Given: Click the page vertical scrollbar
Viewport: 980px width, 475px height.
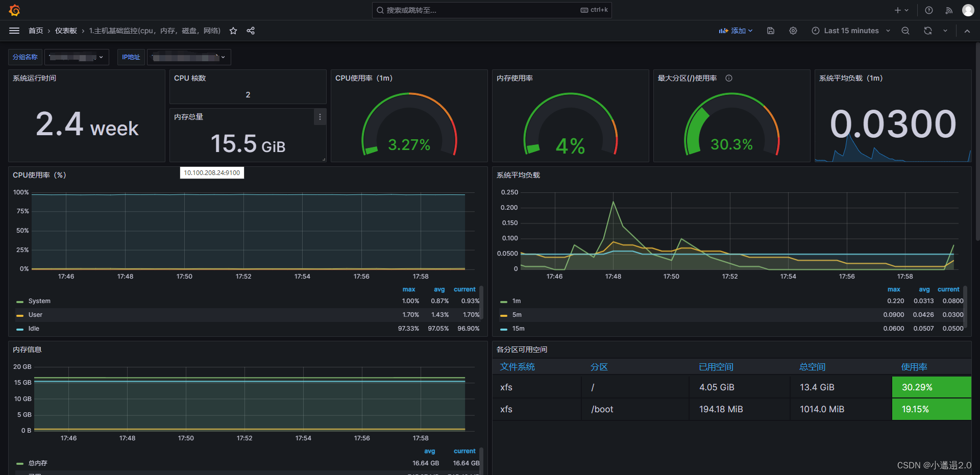Looking at the screenshot, I should (977, 140).
